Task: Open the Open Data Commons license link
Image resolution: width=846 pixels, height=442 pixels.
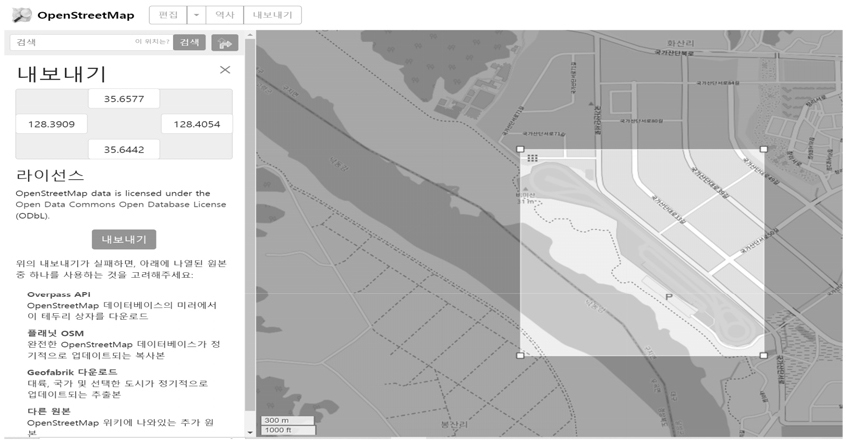Action: pos(121,210)
